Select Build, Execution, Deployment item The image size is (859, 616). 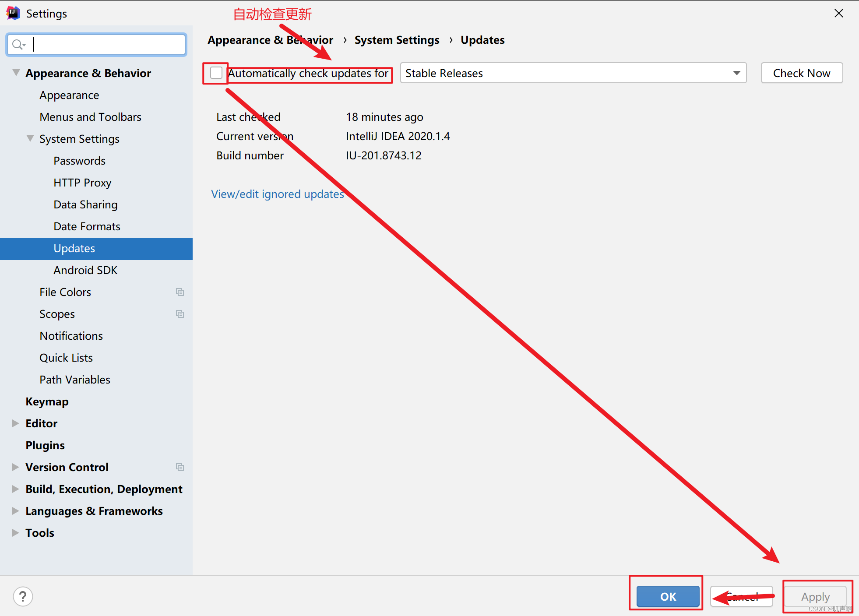(x=104, y=489)
